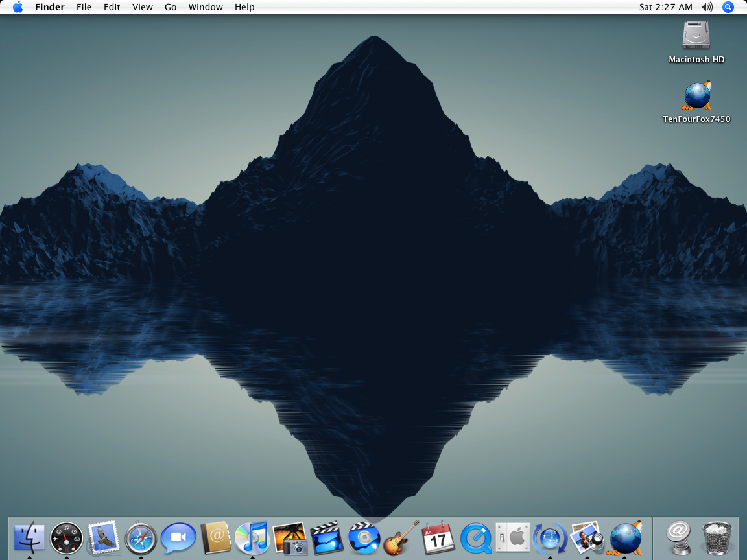
Task: Launch Dashboard from the Dock
Action: [x=67, y=538]
